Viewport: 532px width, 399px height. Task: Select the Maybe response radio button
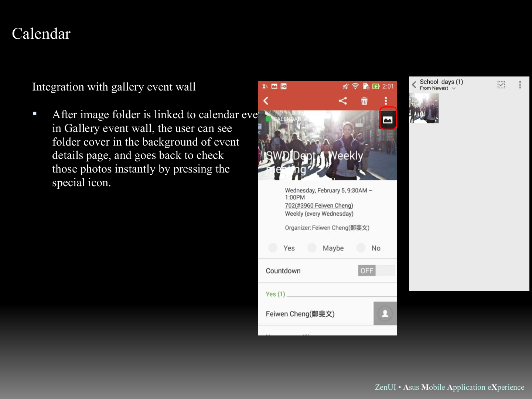pyautogui.click(x=312, y=248)
